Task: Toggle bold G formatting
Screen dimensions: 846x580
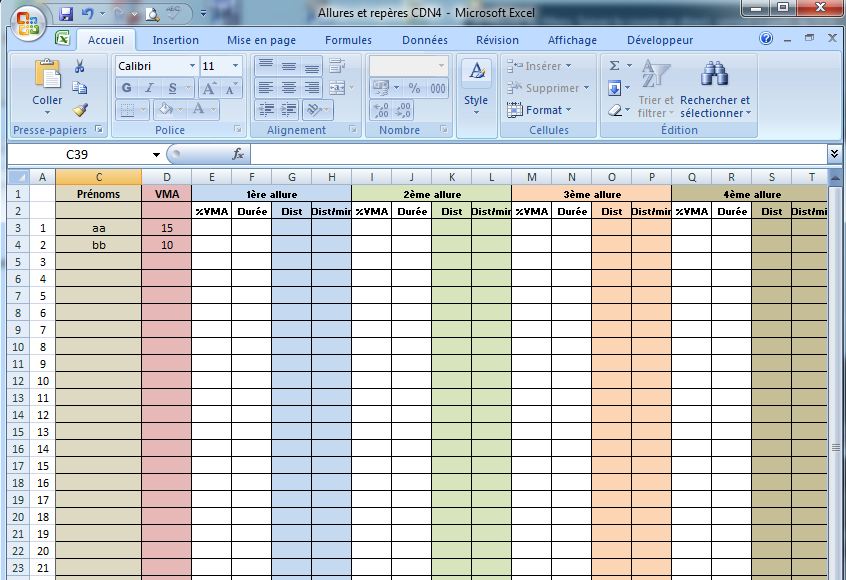Action: point(126,88)
